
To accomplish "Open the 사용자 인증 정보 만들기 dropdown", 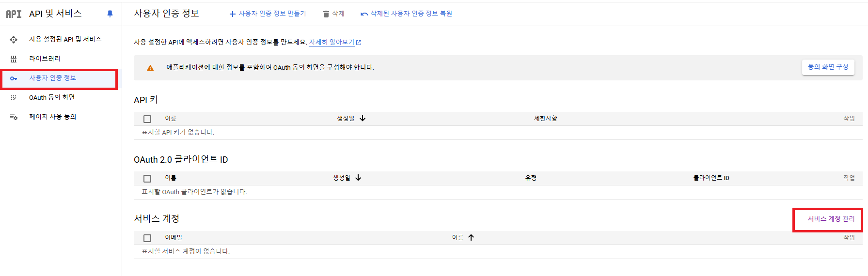I will coord(268,14).
